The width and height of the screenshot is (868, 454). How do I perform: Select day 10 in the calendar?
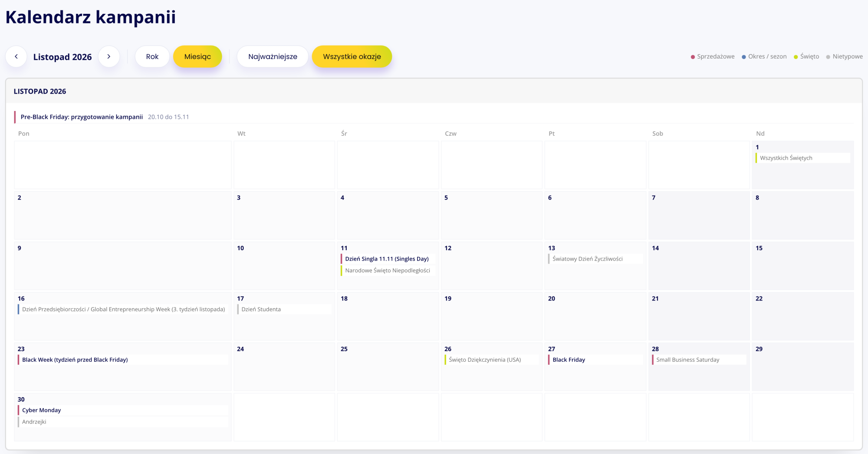284,266
